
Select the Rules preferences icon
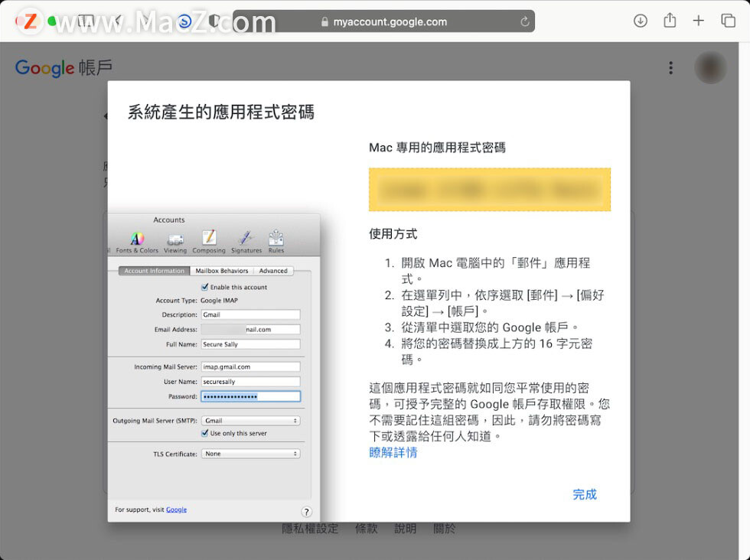pyautogui.click(x=276, y=242)
